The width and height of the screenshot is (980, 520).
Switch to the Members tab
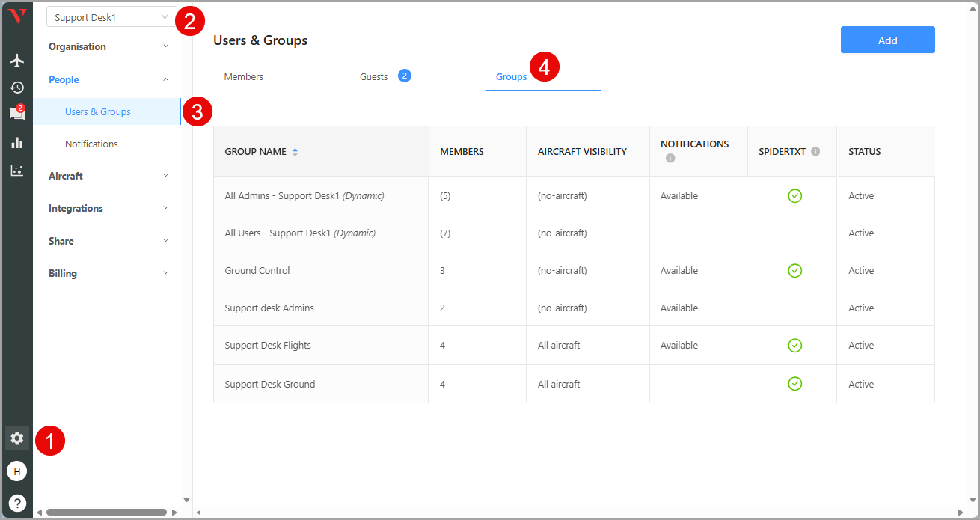click(244, 76)
